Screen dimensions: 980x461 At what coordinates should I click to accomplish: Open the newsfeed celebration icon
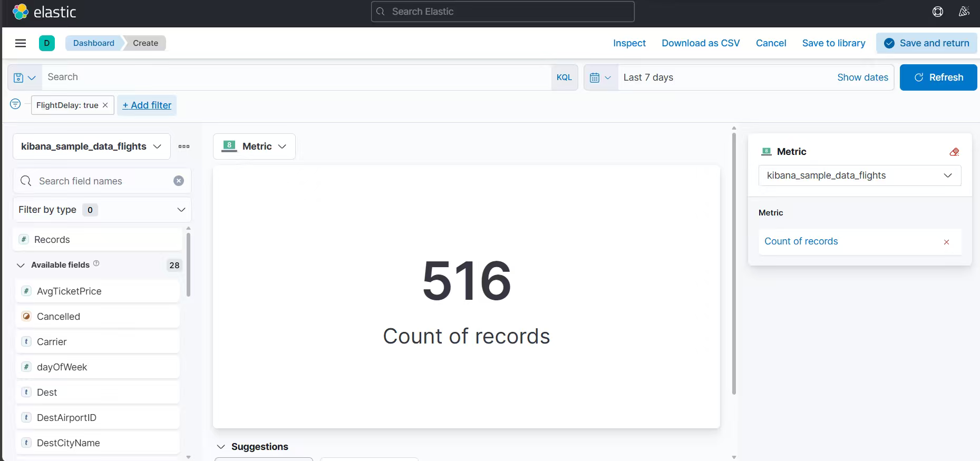pyautogui.click(x=964, y=12)
